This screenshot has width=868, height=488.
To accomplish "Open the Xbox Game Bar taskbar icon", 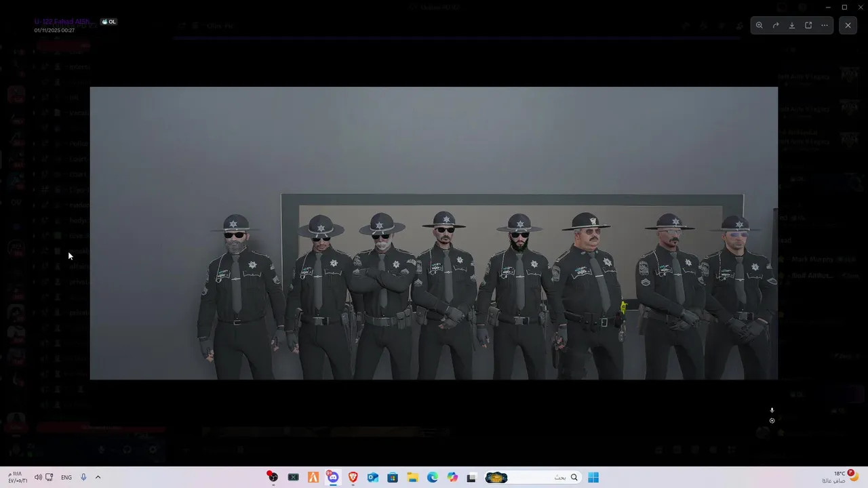I will [x=293, y=477].
